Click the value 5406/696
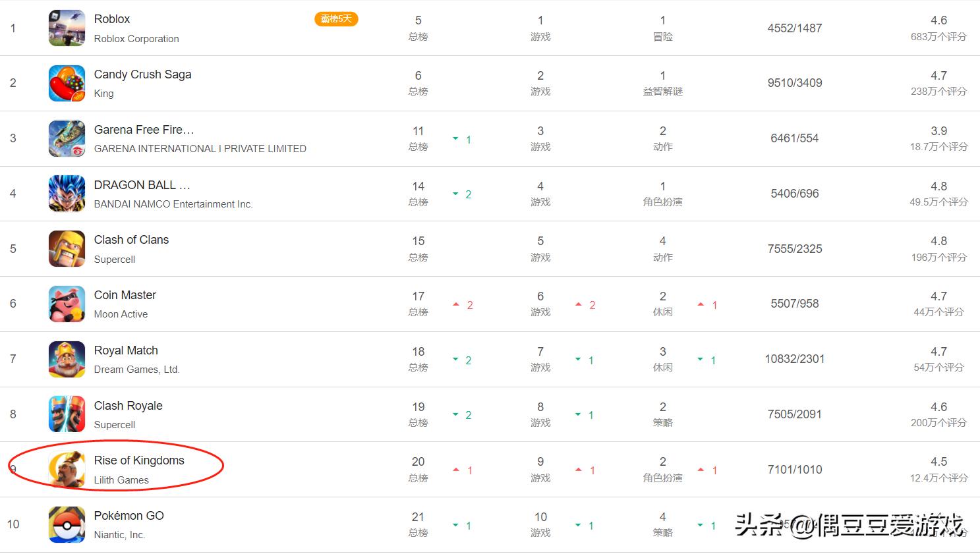This screenshot has height=554, width=980. (x=795, y=194)
